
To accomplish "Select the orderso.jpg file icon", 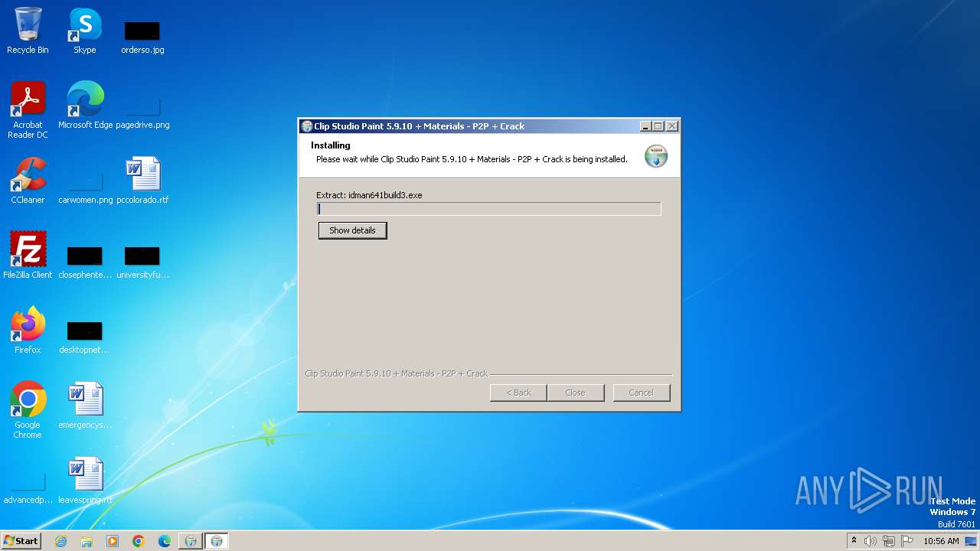I will (142, 36).
